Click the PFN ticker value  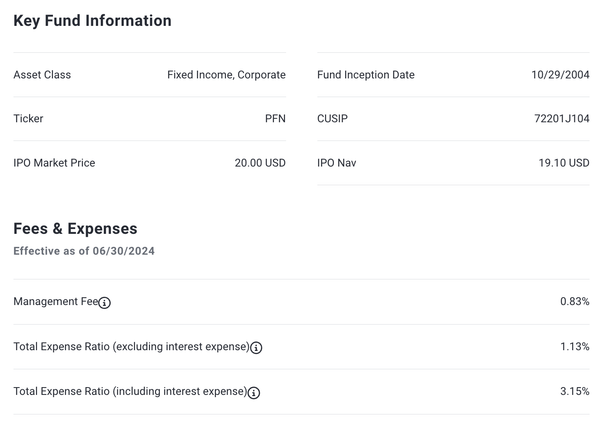[x=275, y=119]
